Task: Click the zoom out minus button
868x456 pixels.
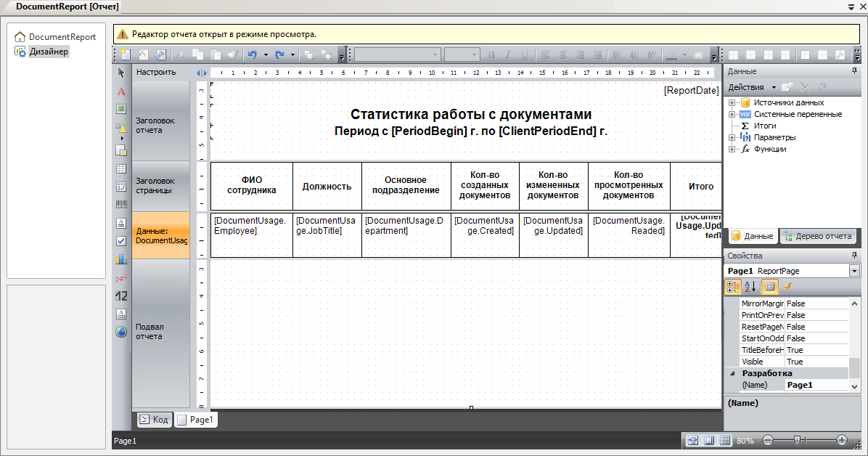Action: pos(767,441)
